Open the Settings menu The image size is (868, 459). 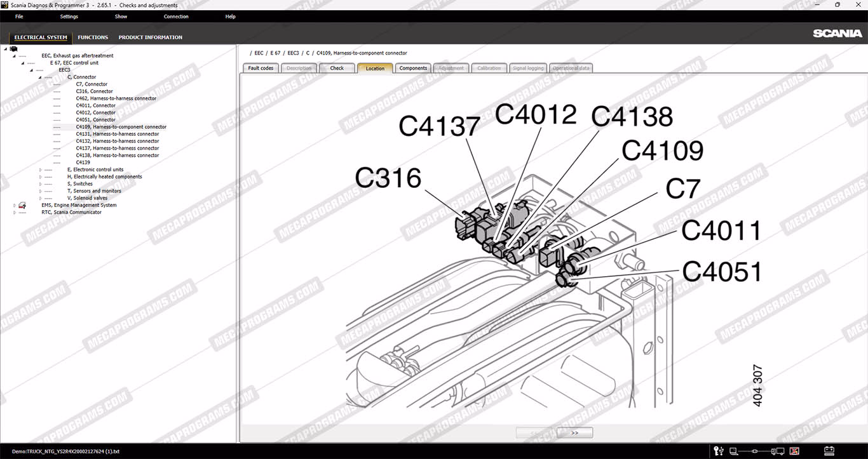[69, 17]
